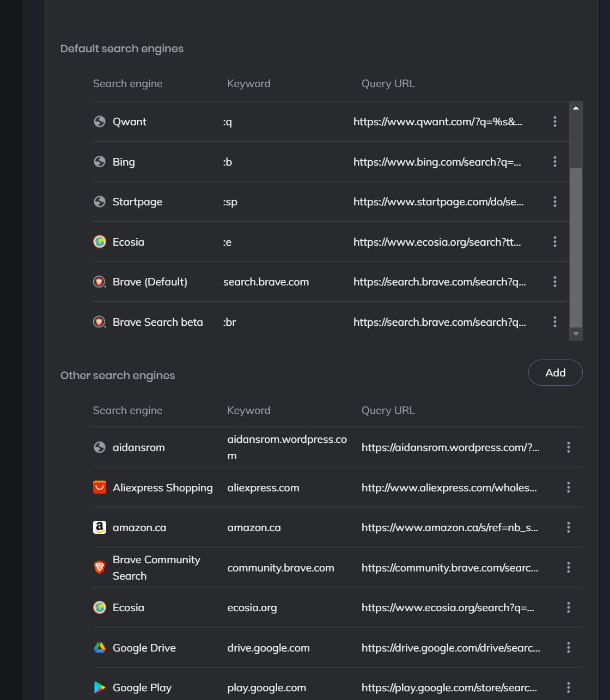Open three-dot menu for aidansrom entry
Image resolution: width=610 pixels, height=700 pixels.
[568, 447]
